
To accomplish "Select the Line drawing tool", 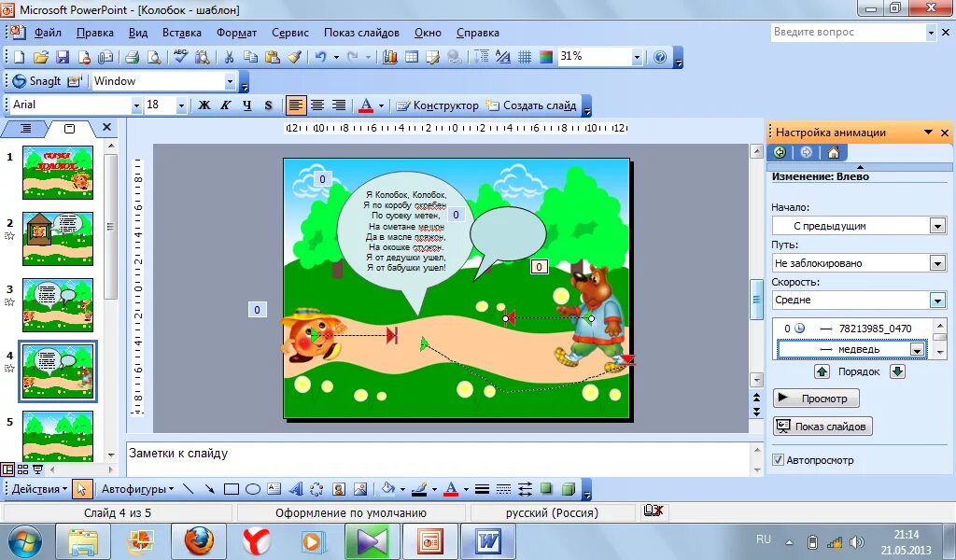I will [188, 489].
